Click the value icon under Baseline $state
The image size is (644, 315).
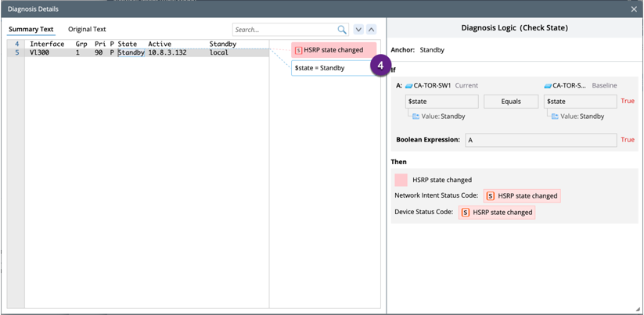[555, 116]
